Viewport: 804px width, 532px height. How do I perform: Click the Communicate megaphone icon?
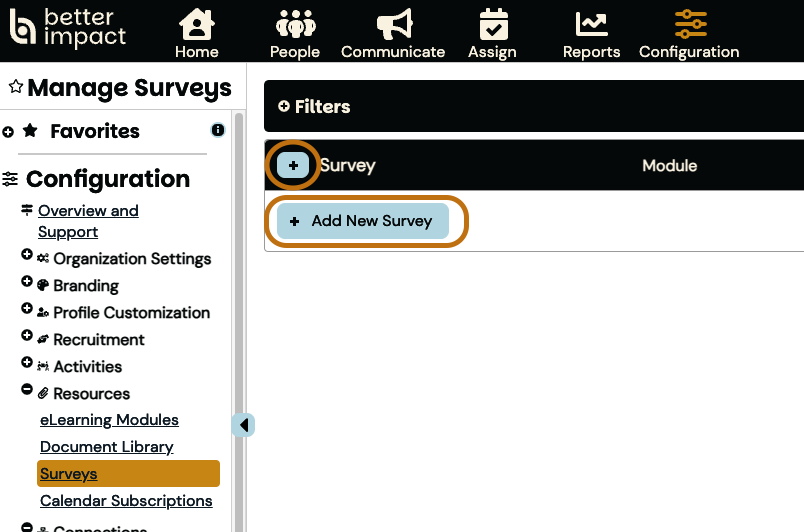pyautogui.click(x=393, y=24)
